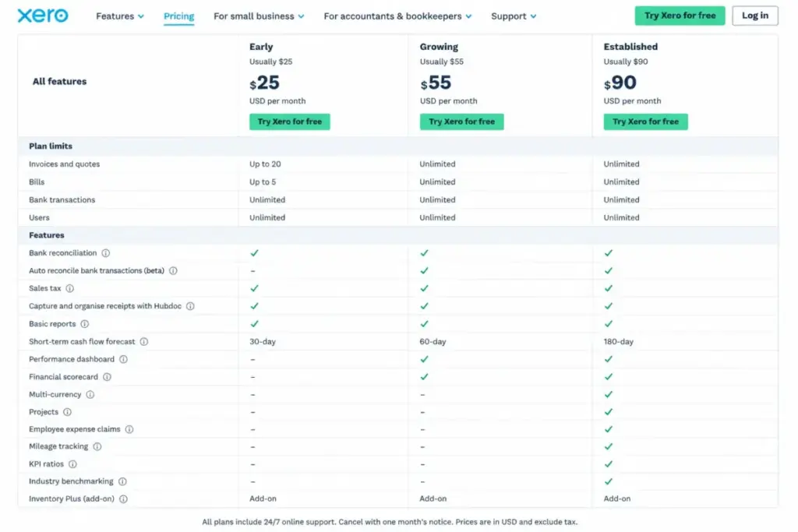The width and height of the screenshot is (798, 532).
Task: Open info icon for Performance dashboard
Action: pos(123,359)
